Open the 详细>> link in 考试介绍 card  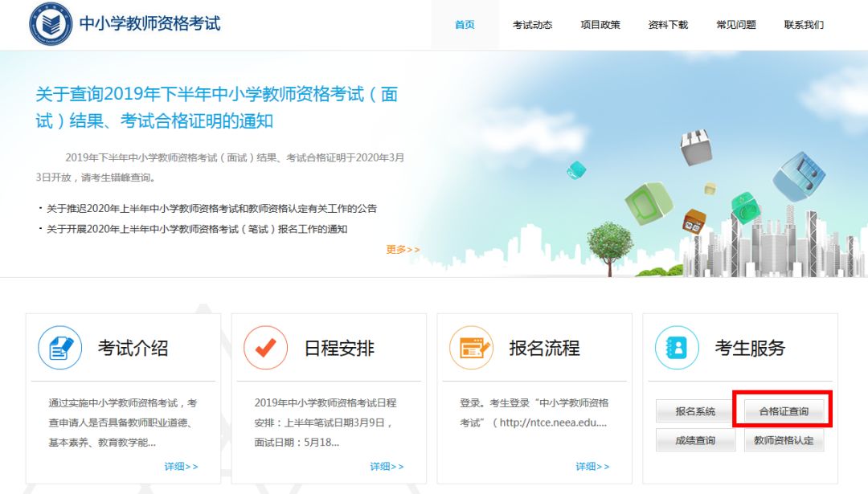pos(181,467)
